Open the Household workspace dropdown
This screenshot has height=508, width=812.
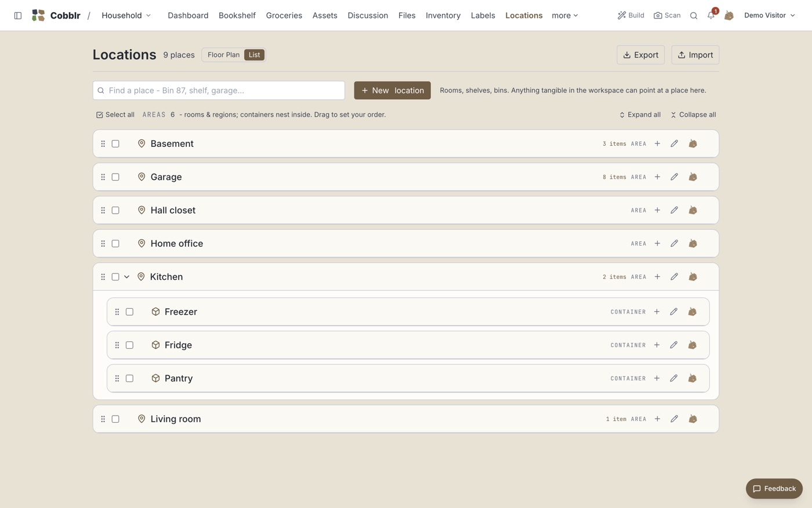[126, 16]
